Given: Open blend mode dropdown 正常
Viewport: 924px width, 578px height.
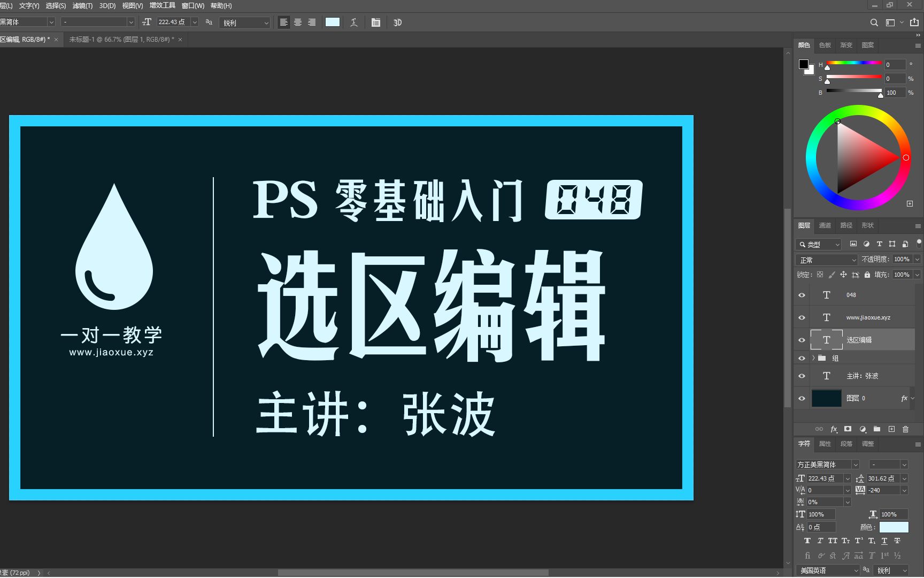Looking at the screenshot, I should click(827, 260).
